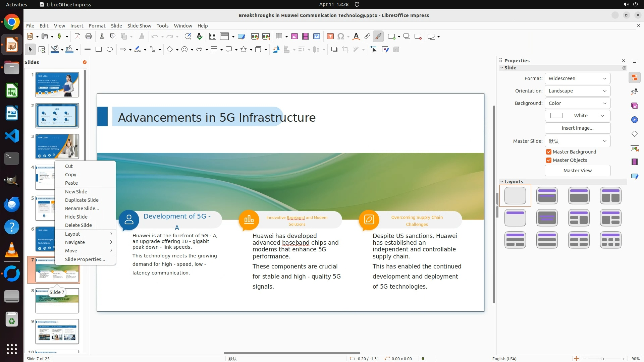
Task: Click the Insert Text Box icon
Action: [330, 37]
